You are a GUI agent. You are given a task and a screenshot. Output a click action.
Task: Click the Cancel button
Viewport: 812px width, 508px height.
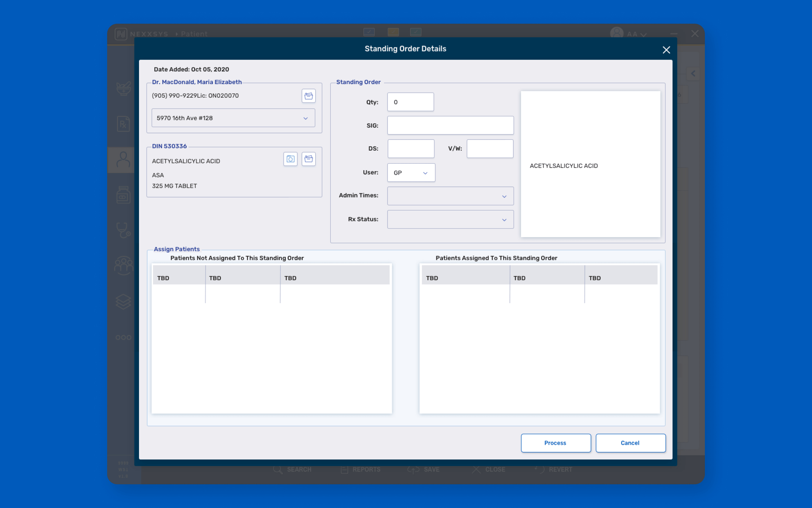tap(630, 443)
